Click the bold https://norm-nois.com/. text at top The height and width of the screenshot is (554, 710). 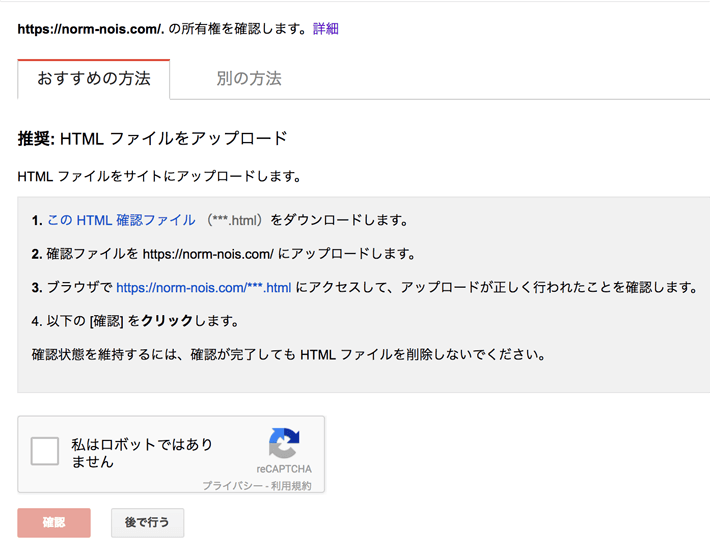(x=90, y=29)
